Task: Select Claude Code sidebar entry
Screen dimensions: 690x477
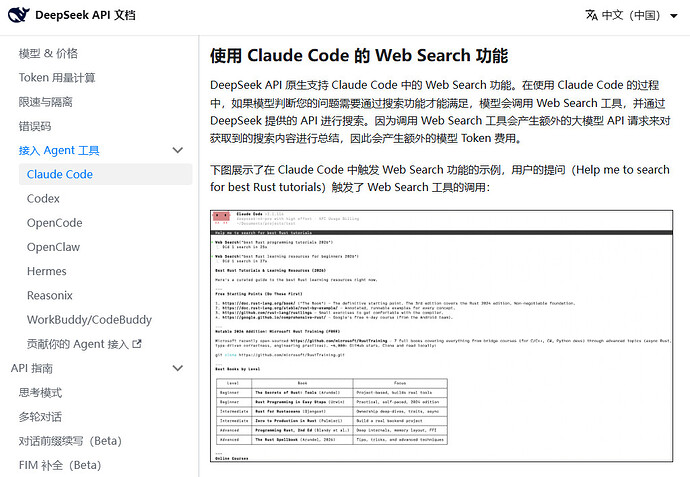Action: click(106, 174)
